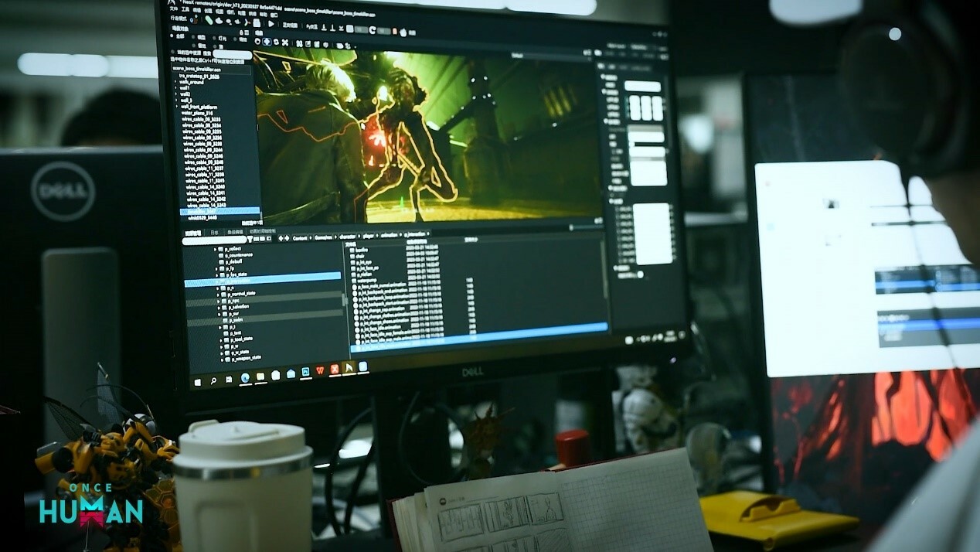Image resolution: width=980 pixels, height=552 pixels.
Task: Expand the wall_front_platform scene node
Action: click(x=176, y=107)
